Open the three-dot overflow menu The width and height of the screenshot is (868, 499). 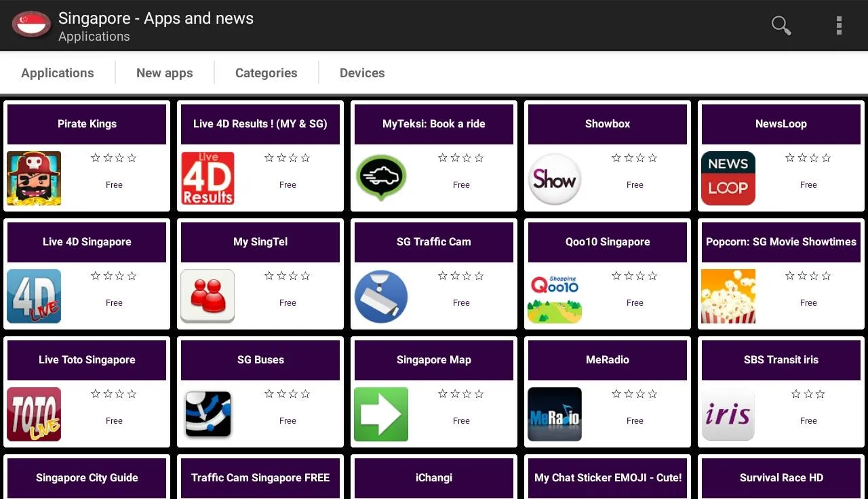pos(839,26)
